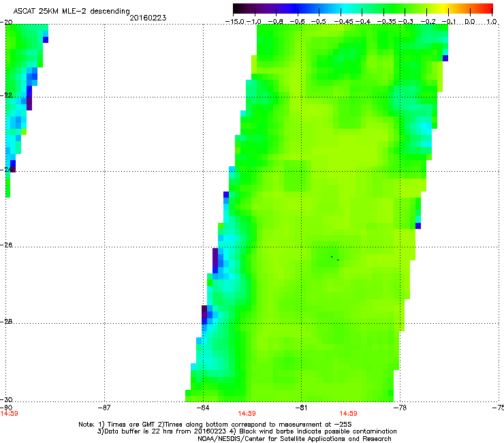Select the -0.8 color scale label
The width and height of the screenshot is (504, 443).
coord(276,22)
